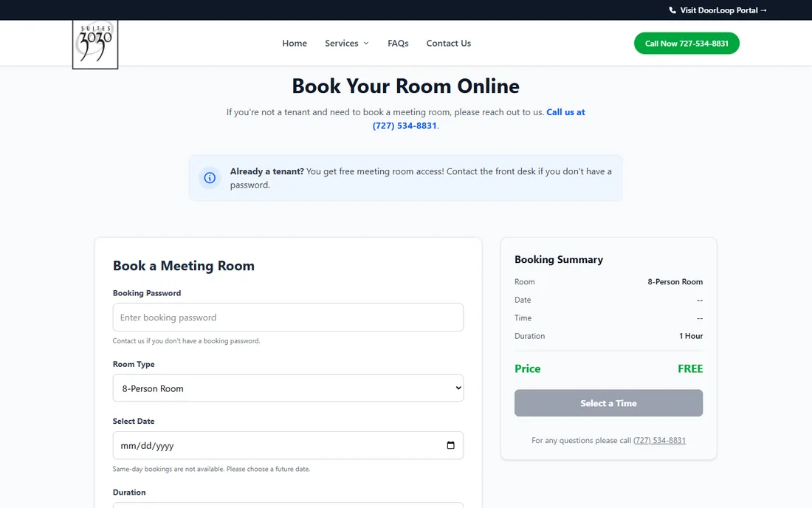Click the Contact us booking password hint
Screen dimensions: 812x508
point(187,340)
